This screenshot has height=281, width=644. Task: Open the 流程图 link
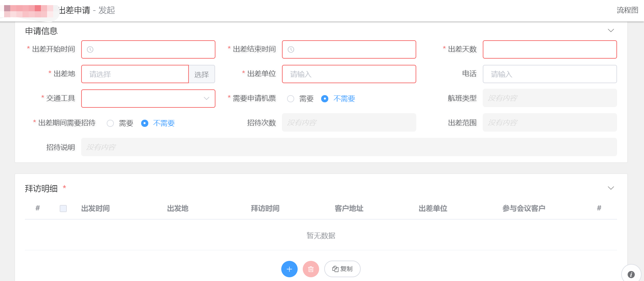pos(627,10)
